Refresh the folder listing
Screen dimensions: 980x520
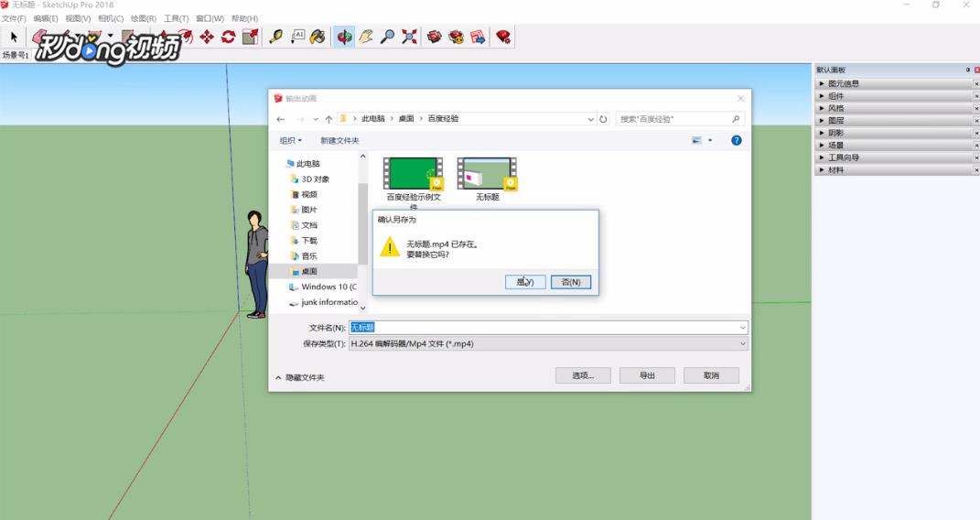(x=603, y=119)
